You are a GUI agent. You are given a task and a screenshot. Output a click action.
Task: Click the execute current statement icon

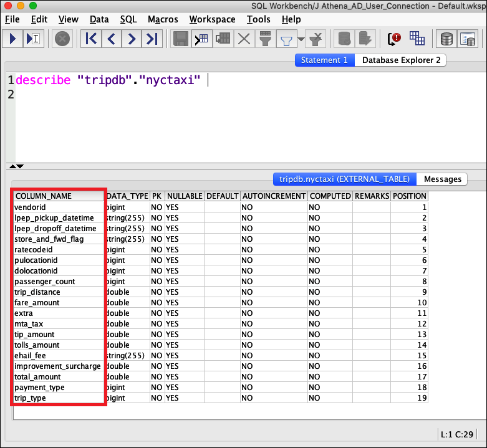(33, 39)
